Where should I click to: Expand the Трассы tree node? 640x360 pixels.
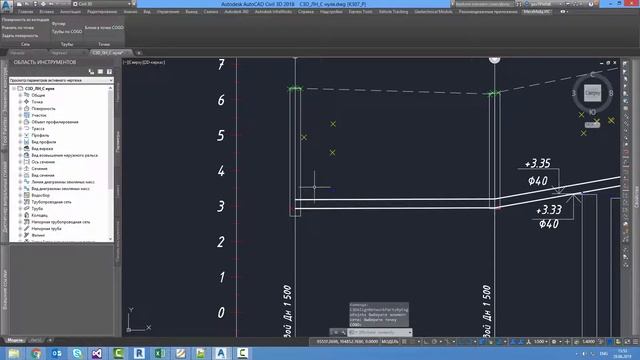click(x=20, y=129)
